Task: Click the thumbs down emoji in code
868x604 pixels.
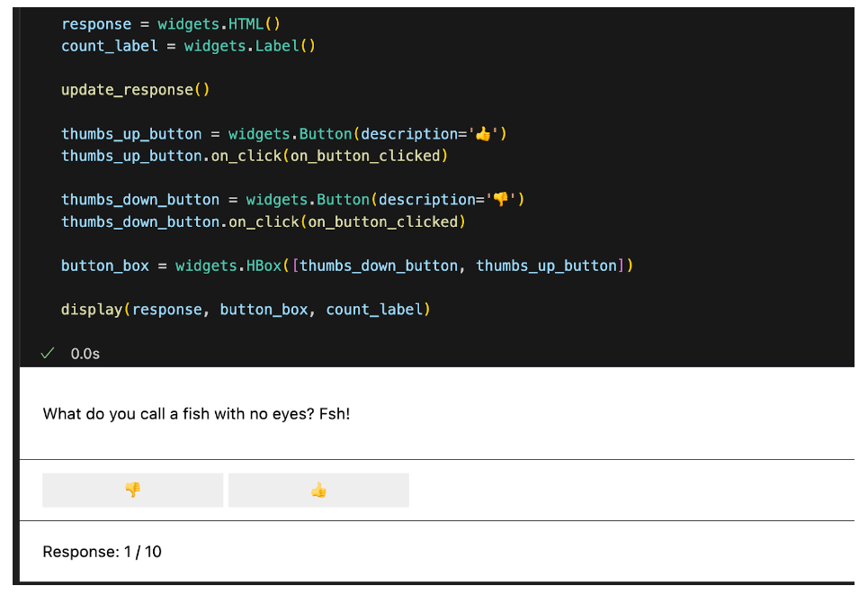Action: pos(500,200)
